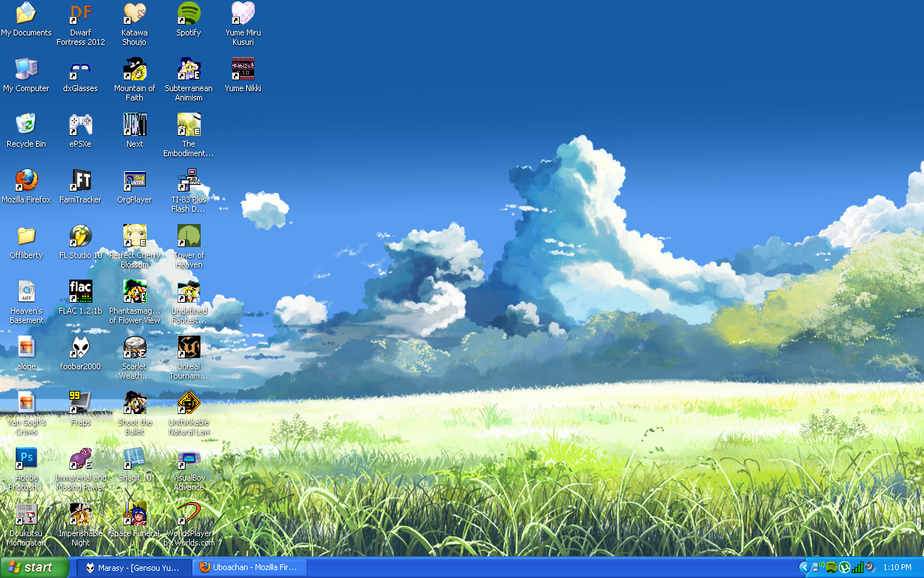
Task: Select the alone file icon
Action: point(26,347)
